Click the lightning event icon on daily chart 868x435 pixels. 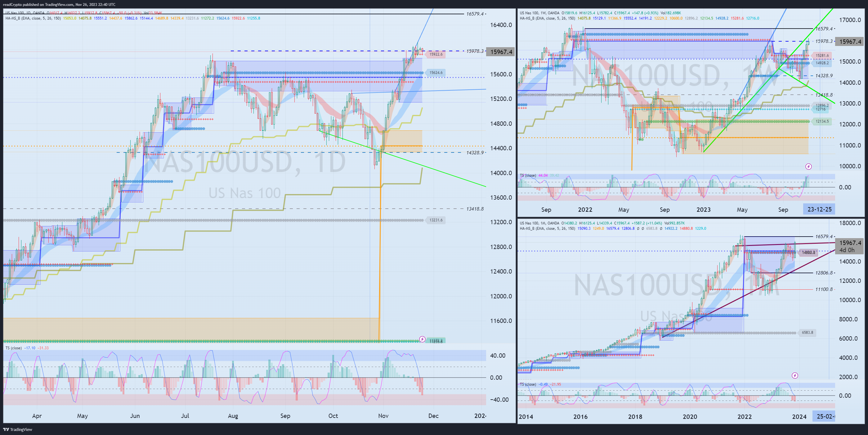422,339
